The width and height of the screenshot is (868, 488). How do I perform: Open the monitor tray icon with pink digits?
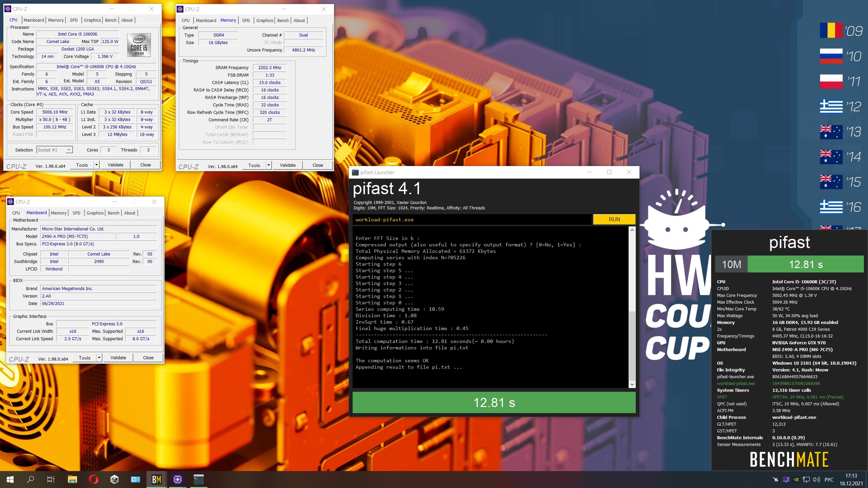786,480
